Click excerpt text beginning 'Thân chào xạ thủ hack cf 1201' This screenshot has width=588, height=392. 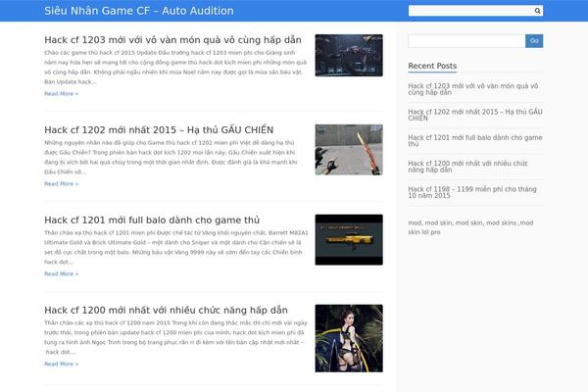click(176, 247)
